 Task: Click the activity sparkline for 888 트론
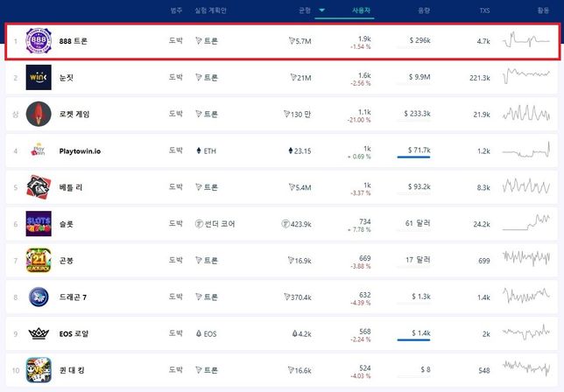(526, 41)
